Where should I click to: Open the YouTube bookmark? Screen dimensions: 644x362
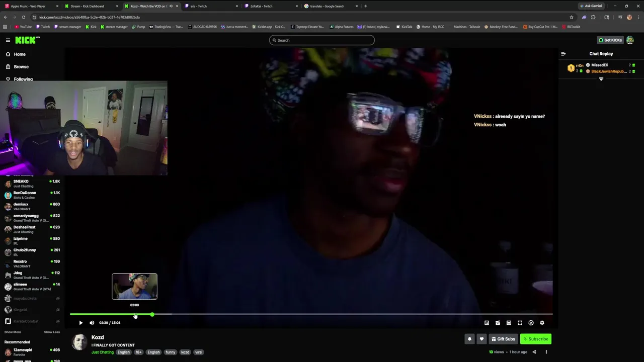pyautogui.click(x=23, y=27)
